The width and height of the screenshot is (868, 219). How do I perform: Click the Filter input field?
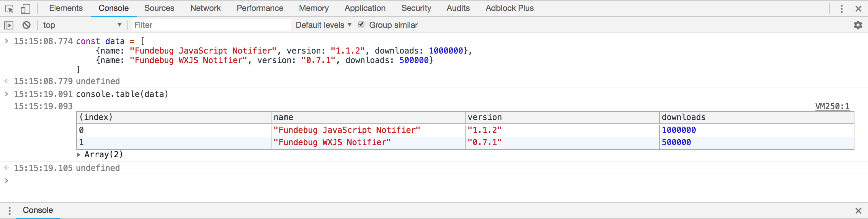[210, 25]
